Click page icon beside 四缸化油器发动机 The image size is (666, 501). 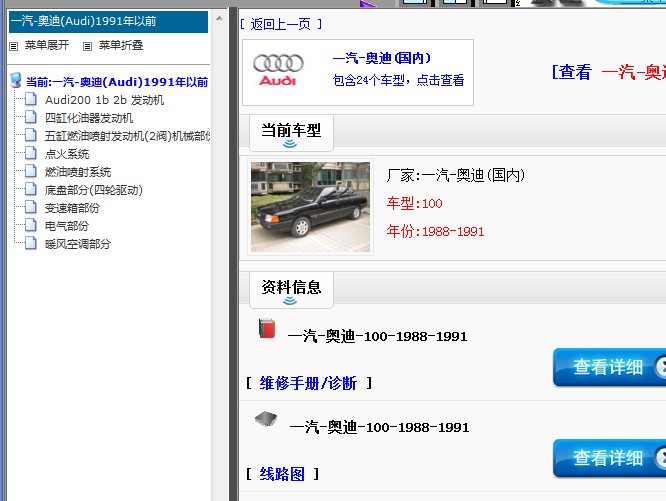[31, 117]
